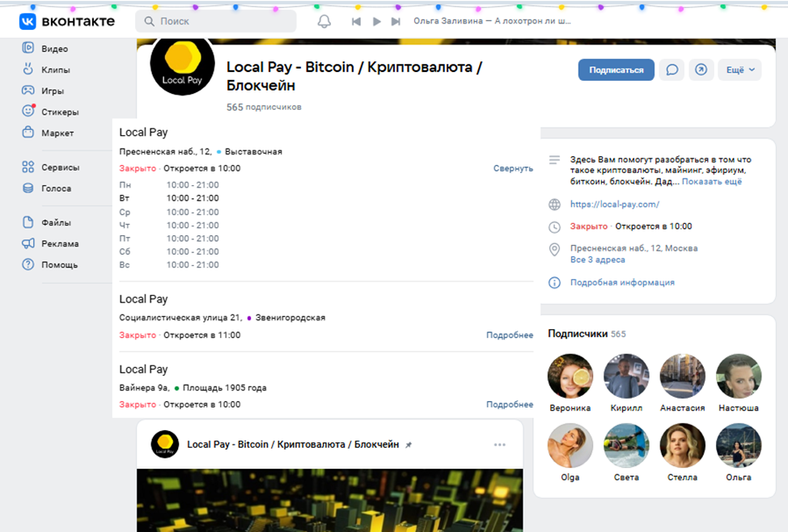Image resolution: width=788 pixels, height=532 pixels.
Task: Open https://local-pay.com/ link
Action: click(615, 204)
